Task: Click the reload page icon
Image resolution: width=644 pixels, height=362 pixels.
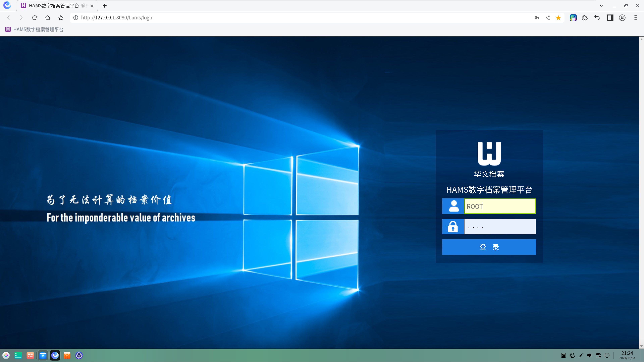Action: (35, 18)
